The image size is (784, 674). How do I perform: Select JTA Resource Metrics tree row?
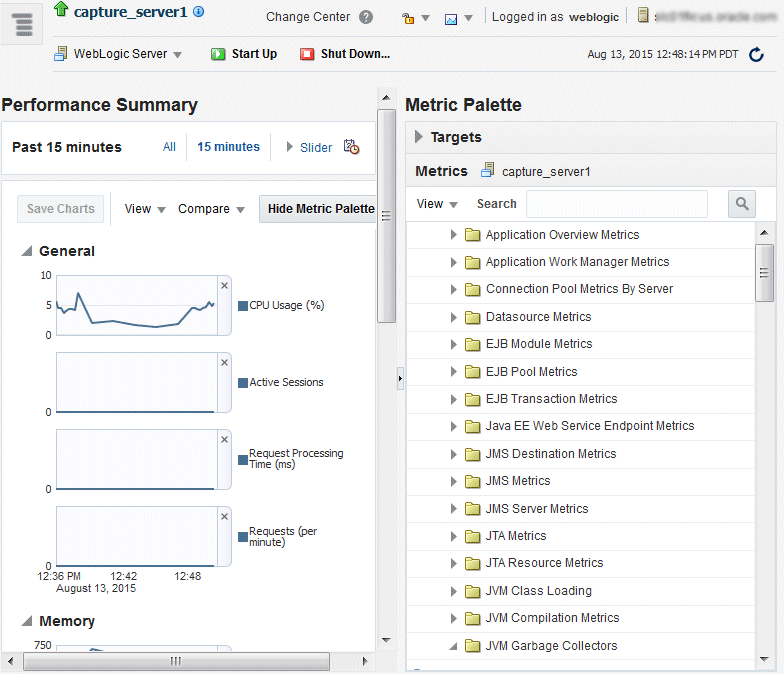tap(580, 563)
